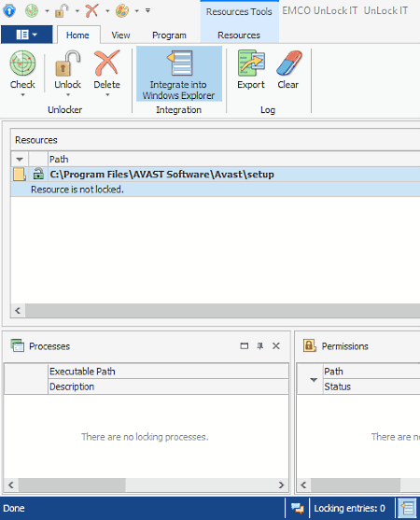
Task: Open the Program ribbon tab
Action: 169,35
